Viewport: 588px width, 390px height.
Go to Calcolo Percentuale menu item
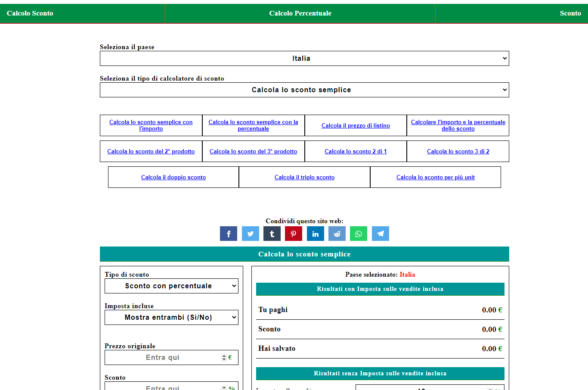click(x=300, y=13)
